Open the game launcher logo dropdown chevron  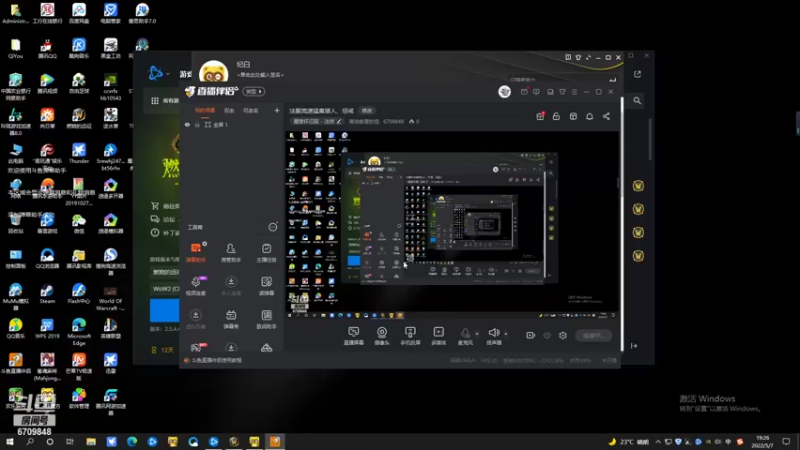pos(167,74)
